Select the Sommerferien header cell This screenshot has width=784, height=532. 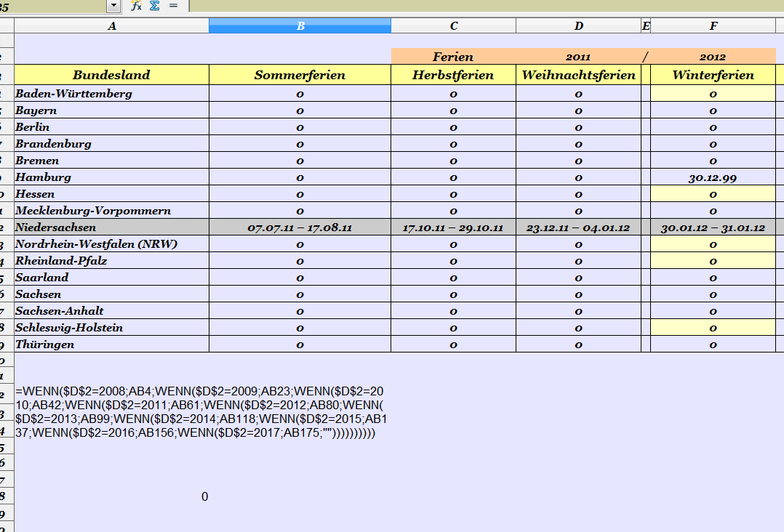pyautogui.click(x=300, y=75)
